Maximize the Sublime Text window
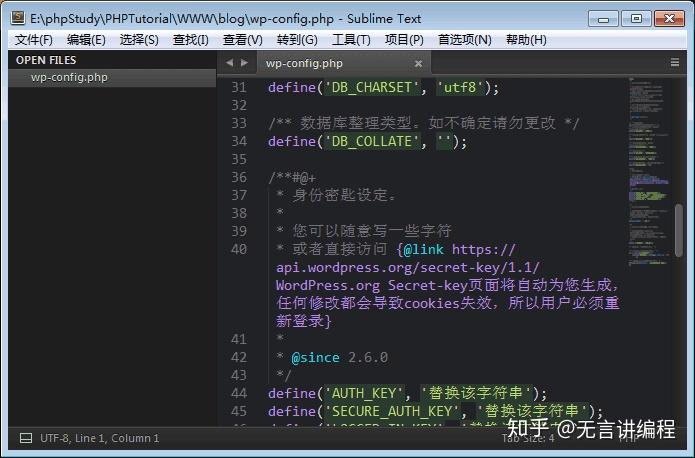Image resolution: width=695 pixels, height=458 pixels. (x=636, y=19)
